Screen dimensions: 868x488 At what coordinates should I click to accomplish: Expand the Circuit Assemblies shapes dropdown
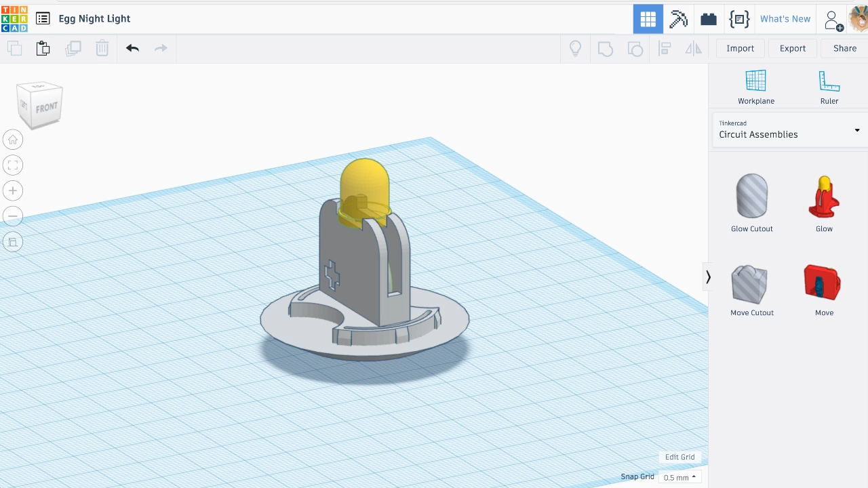[789, 129]
